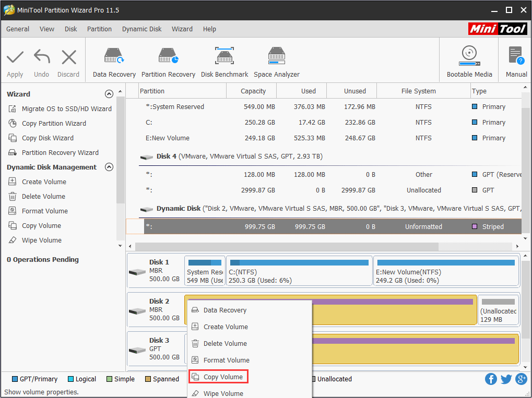Viewport: 532px width, 398px height.
Task: Open the Dynamic Disk menu
Action: pyautogui.click(x=142, y=29)
